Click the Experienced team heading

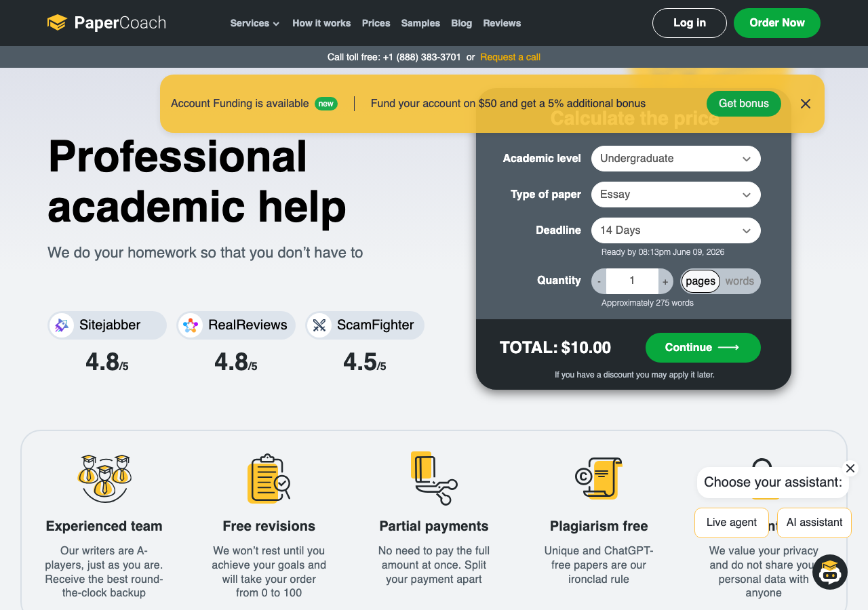pos(104,526)
